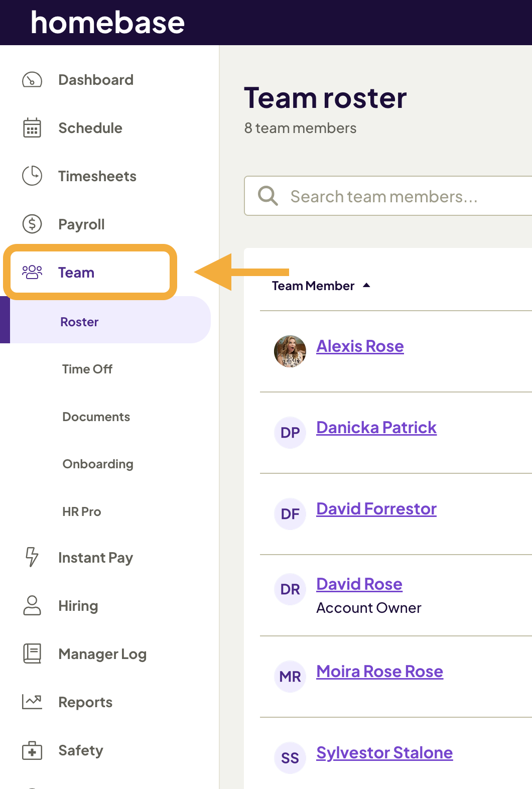Screen dimensions: 532x789
Task: Click the Dashboard gauge icon
Action: (x=32, y=80)
